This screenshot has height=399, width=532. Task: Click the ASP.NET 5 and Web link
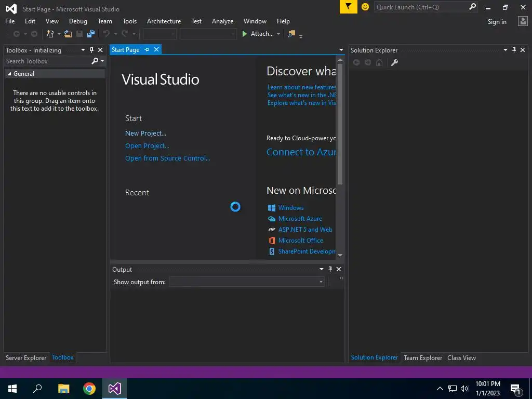tap(305, 229)
